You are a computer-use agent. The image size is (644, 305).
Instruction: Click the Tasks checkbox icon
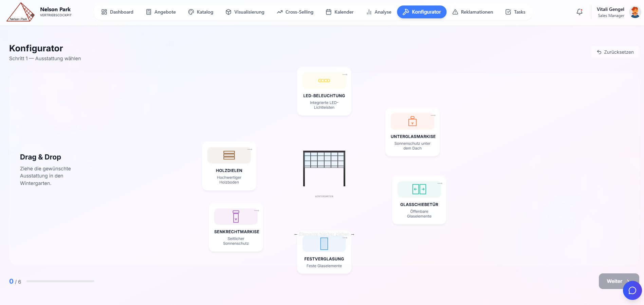(x=508, y=12)
